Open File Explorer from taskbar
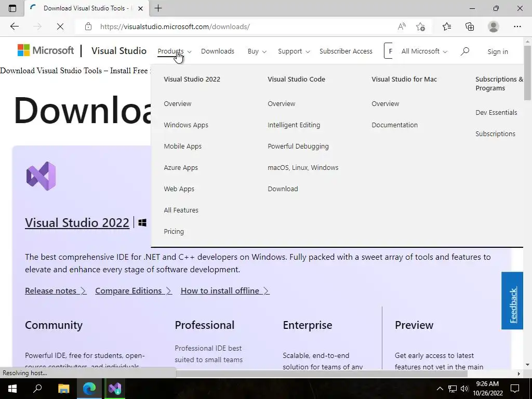This screenshot has width=532, height=399. [63, 388]
